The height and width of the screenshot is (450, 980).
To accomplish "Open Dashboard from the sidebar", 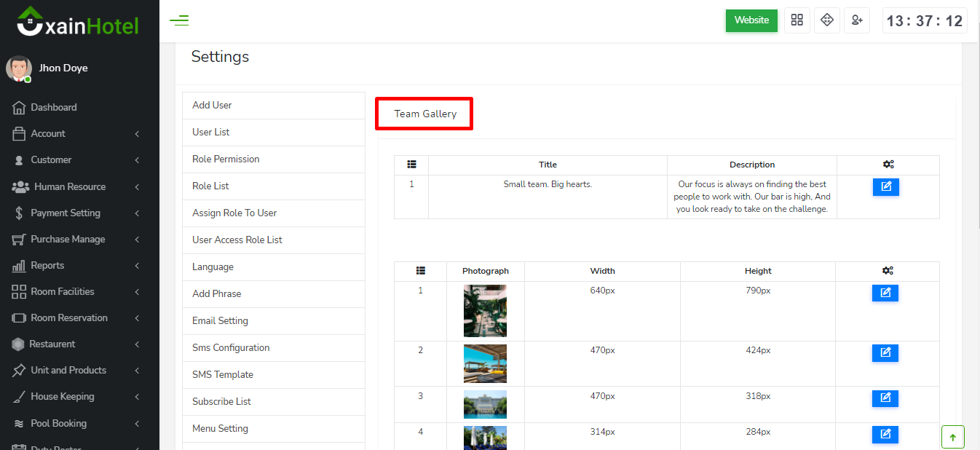I will (x=53, y=107).
